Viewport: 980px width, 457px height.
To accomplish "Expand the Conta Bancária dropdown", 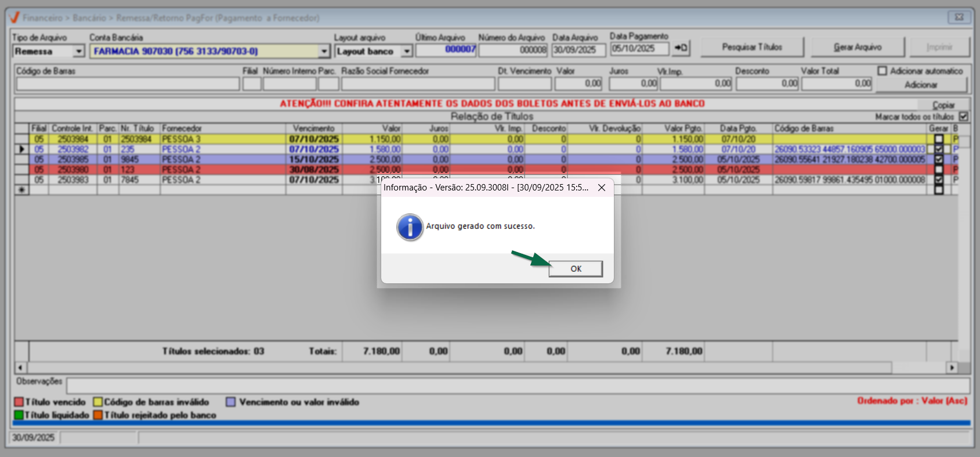I will click(324, 52).
